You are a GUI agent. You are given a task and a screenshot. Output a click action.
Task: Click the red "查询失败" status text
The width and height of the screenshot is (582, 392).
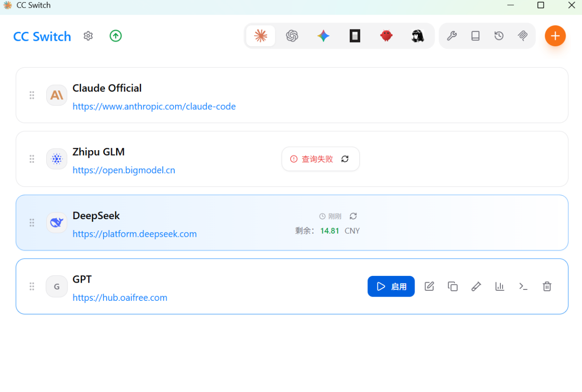[x=318, y=159]
